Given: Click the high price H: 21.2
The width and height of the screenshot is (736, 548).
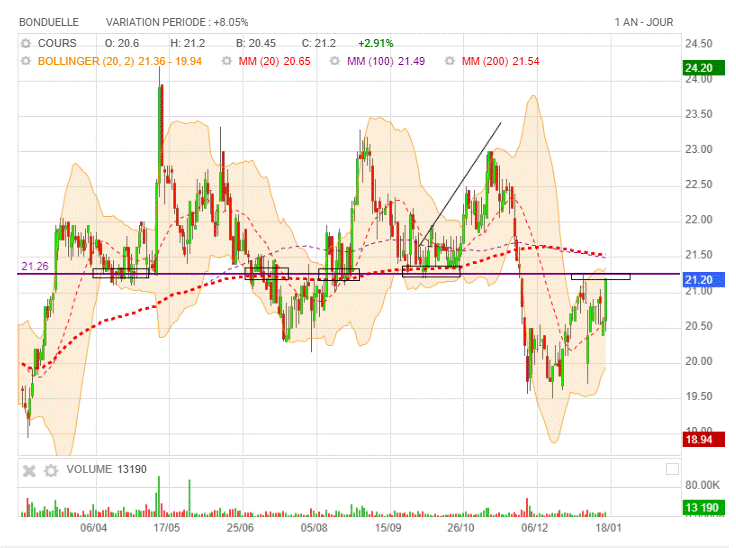Looking at the screenshot, I should pyautogui.click(x=188, y=43).
